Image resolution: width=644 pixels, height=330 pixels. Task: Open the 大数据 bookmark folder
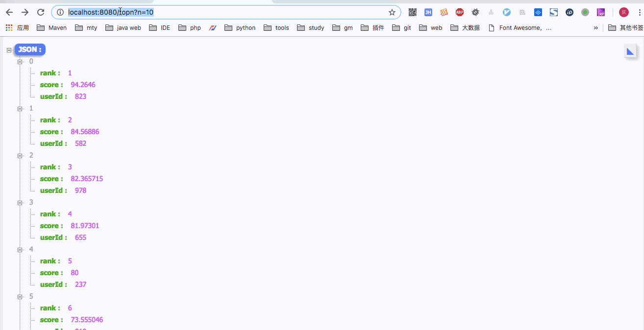click(465, 28)
